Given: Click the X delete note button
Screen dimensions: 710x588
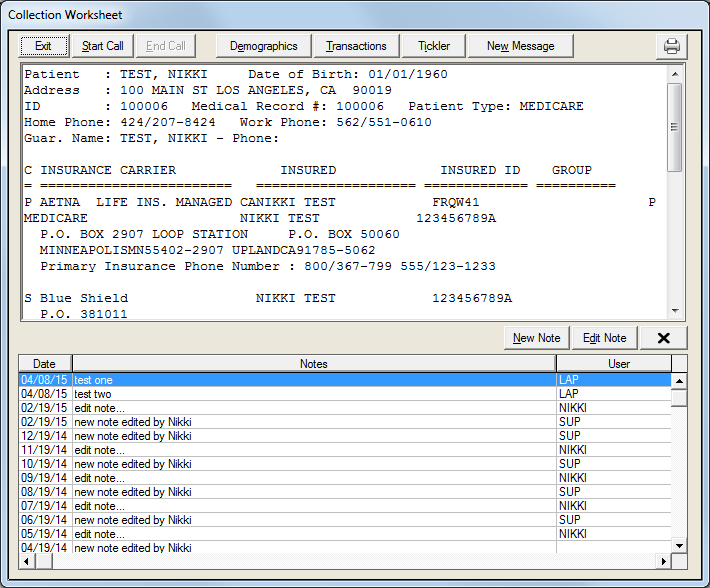Looking at the screenshot, I should coord(663,338).
